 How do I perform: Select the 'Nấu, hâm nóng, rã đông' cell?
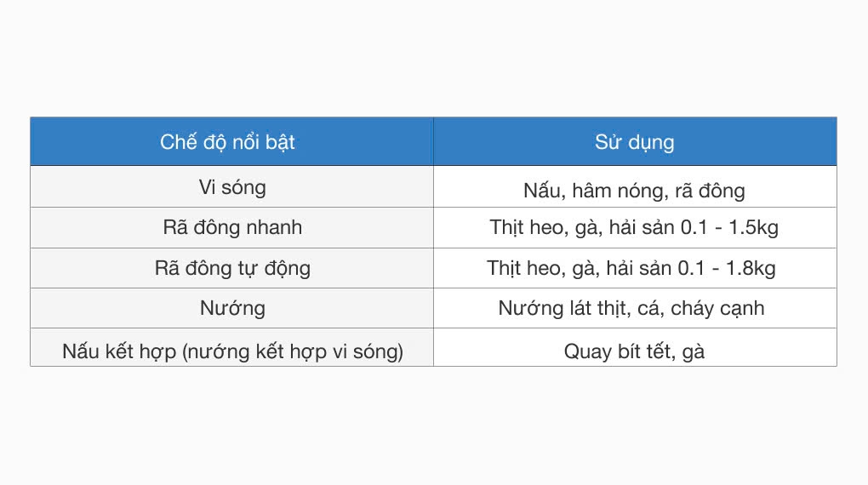pyautogui.click(x=635, y=187)
